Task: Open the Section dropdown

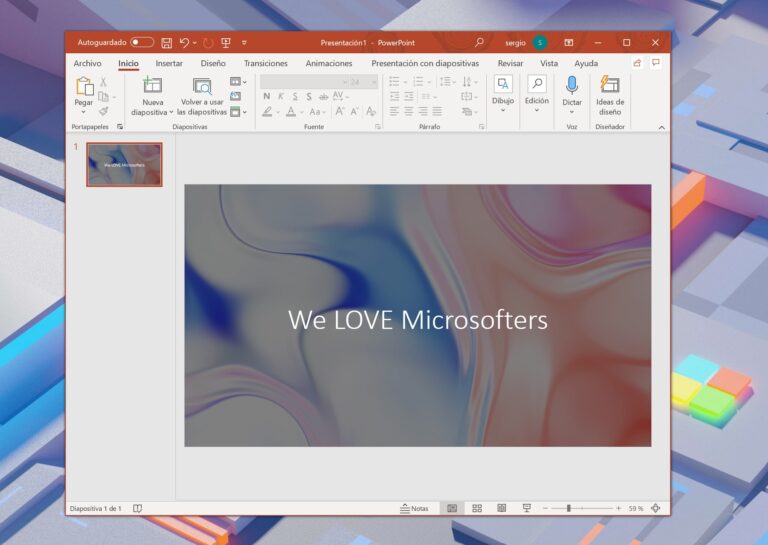Action: pos(239,112)
